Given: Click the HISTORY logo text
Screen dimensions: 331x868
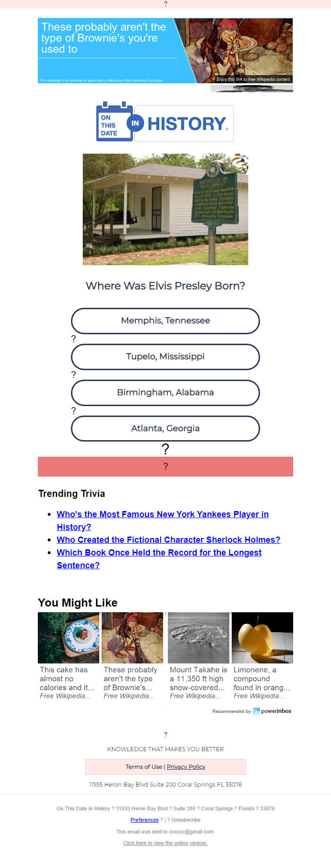Looking at the screenshot, I should [x=187, y=124].
